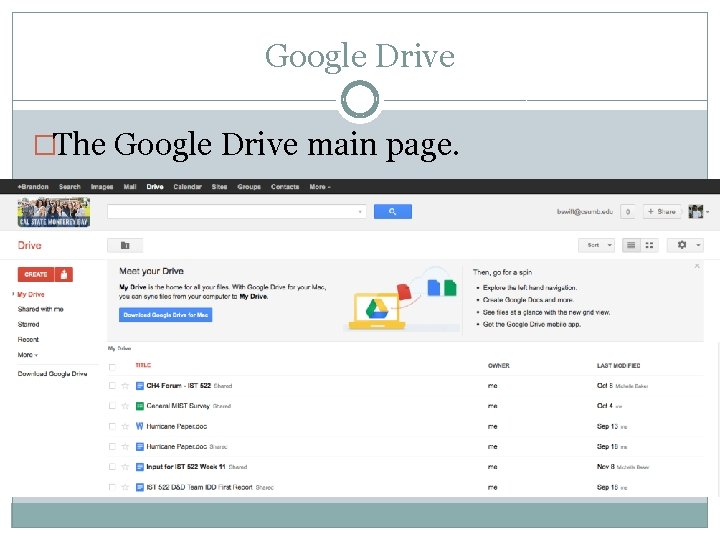
Task: Expand the More menu in top bar
Action: [320, 187]
